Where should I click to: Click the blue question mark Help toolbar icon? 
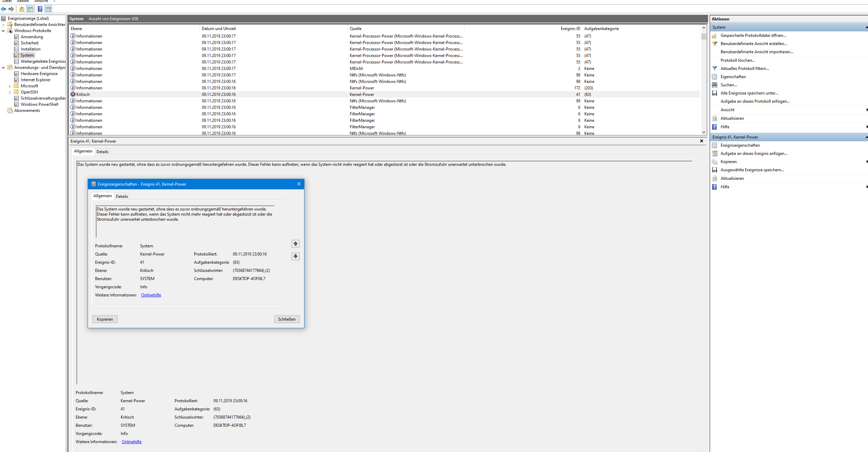point(40,9)
